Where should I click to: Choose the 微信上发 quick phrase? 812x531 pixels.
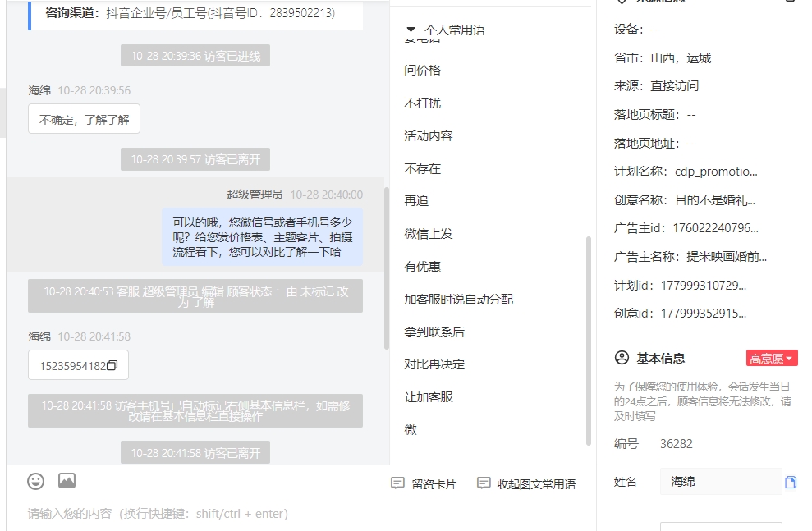[x=429, y=234]
